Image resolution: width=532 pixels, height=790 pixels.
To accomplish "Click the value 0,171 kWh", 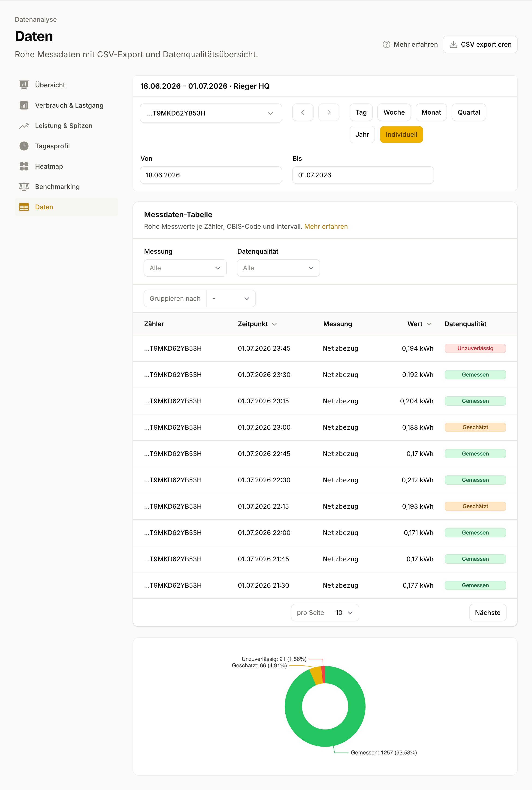I will coord(419,533).
